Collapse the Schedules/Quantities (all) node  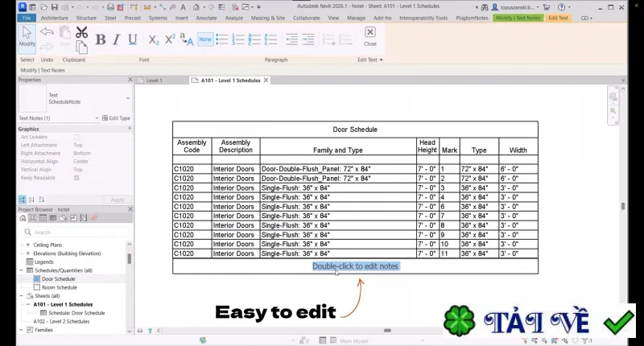(x=22, y=270)
